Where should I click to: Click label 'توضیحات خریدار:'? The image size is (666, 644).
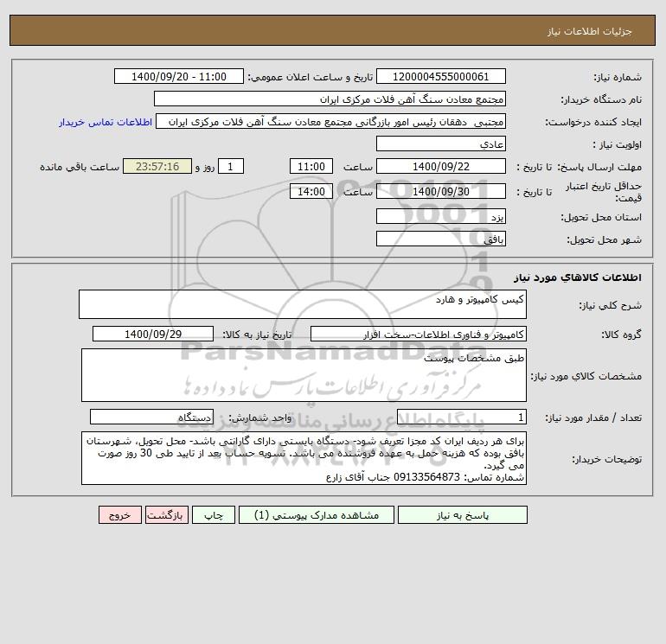[606, 459]
